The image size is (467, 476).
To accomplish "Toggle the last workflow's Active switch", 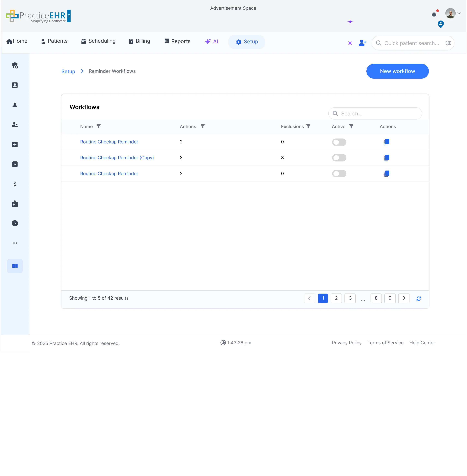I will pyautogui.click(x=339, y=173).
